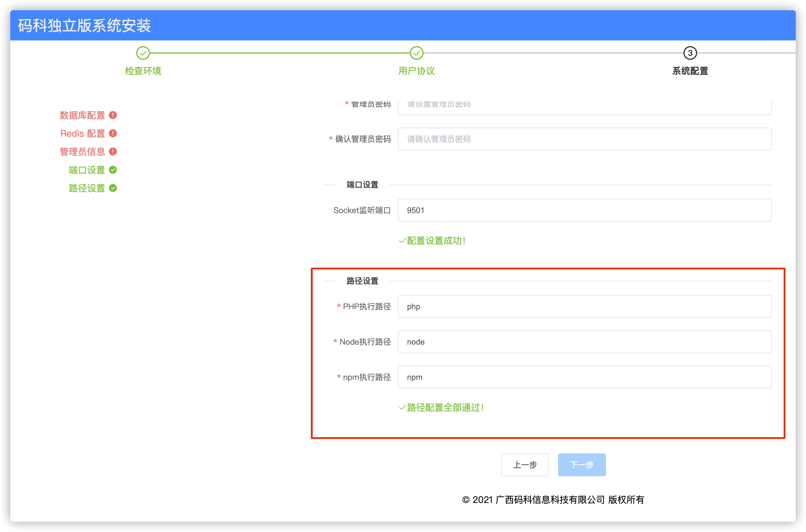Image resolution: width=806 pixels, height=532 pixels.
Task: Jump to 管理员信息 section in sidebar
Action: [82, 152]
